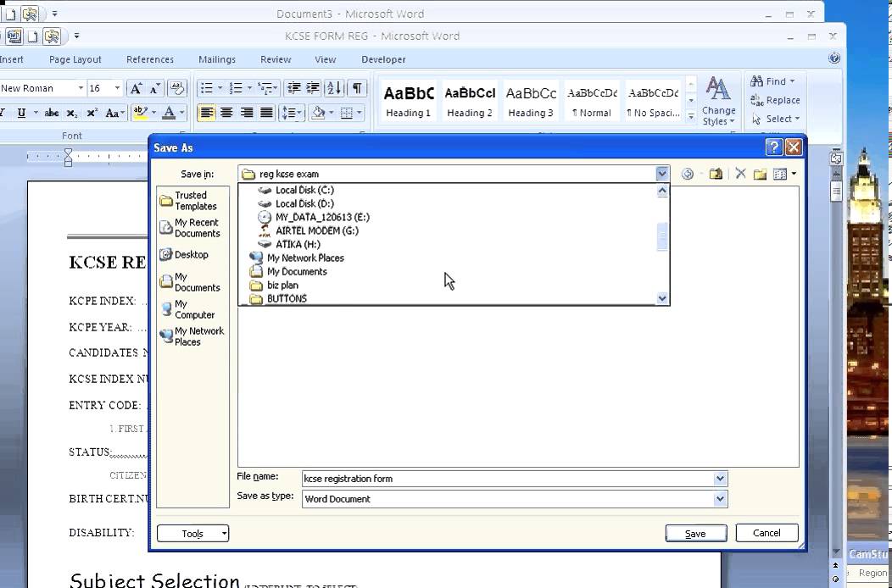Click Find in Editing group
Viewport: 892px width, 588px height.
772,81
